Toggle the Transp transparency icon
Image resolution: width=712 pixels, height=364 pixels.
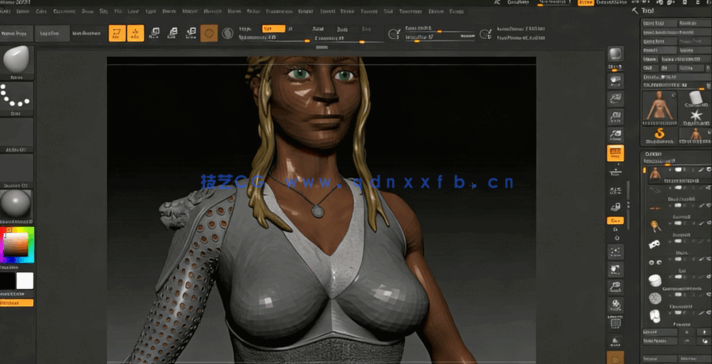point(615,340)
